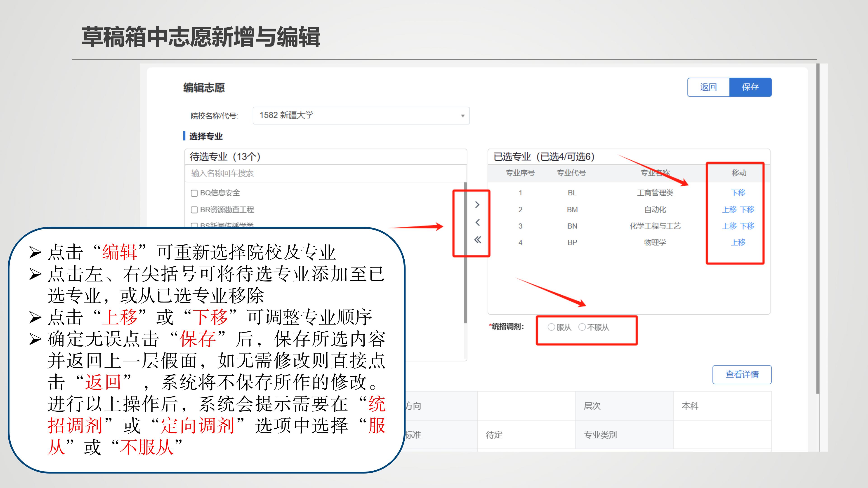Viewport: 868px width, 488px height.
Task: Open the 1582 新疆大学 school dropdown
Action: pos(361,115)
